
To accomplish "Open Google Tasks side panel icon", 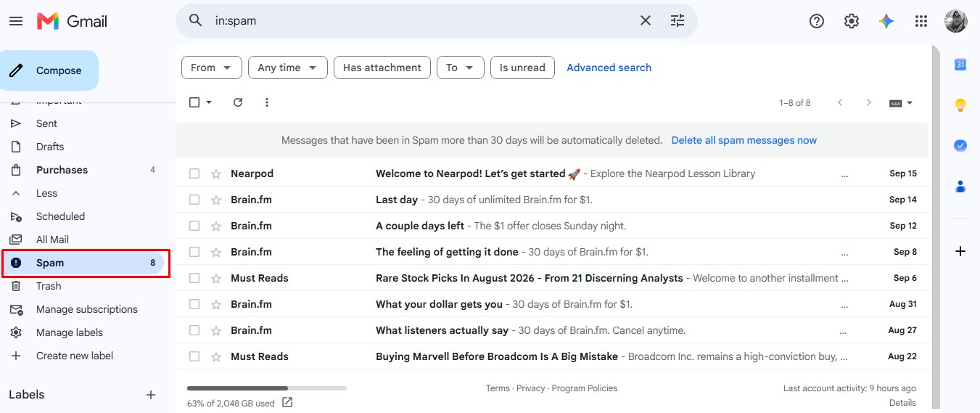I will pos(960,145).
